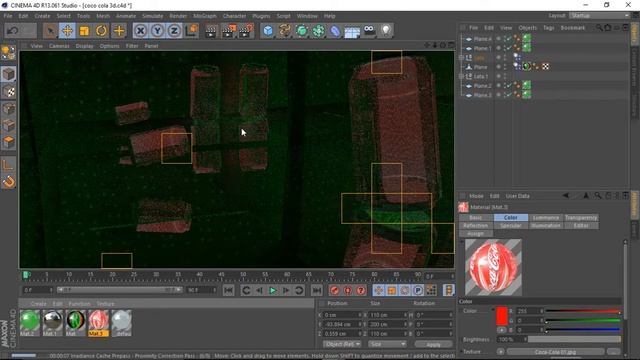Open the Layout dropdown
Viewport: 640px width, 360px height.
coord(599,16)
